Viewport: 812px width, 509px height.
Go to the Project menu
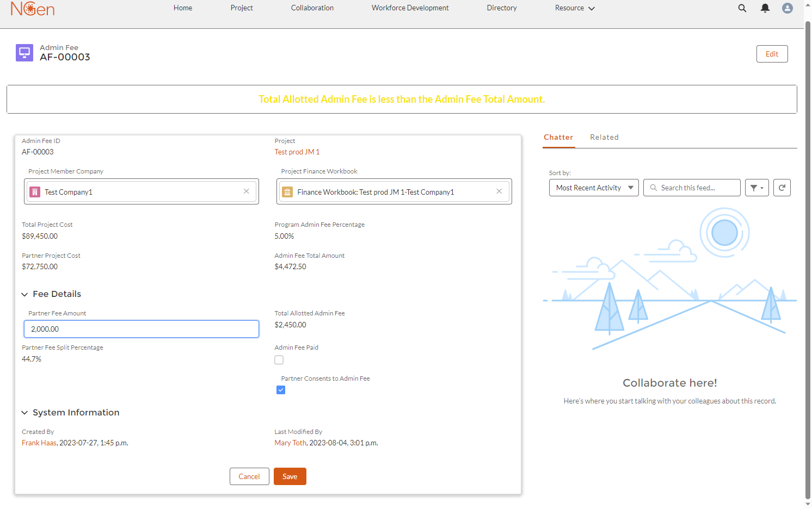click(x=242, y=8)
